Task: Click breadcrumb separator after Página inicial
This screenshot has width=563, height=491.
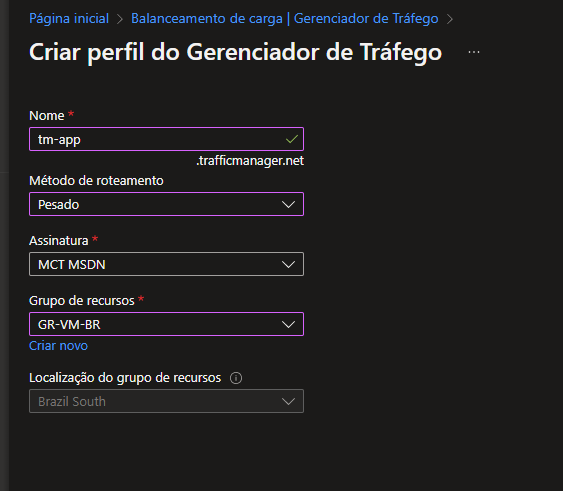Action: pos(120,19)
